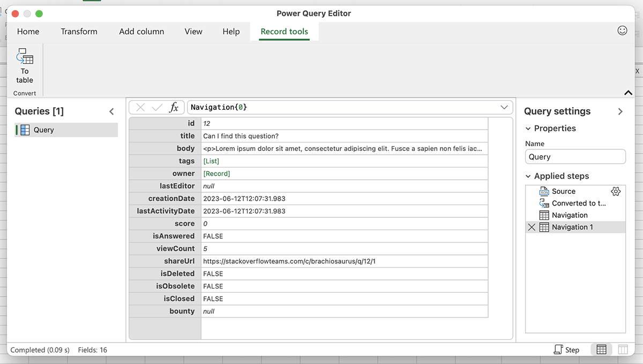Viewport: 643px width, 364px height.
Task: Collapse the Query settings pane
Action: point(620,111)
